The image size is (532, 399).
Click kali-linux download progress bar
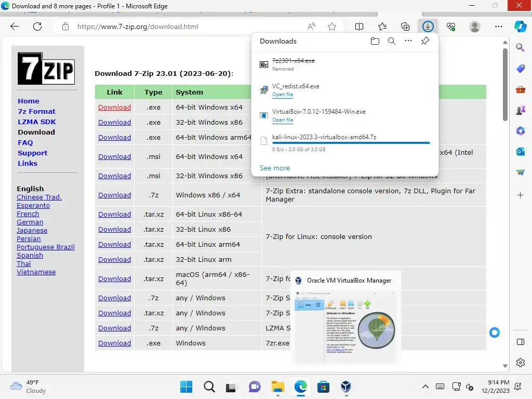(351, 143)
